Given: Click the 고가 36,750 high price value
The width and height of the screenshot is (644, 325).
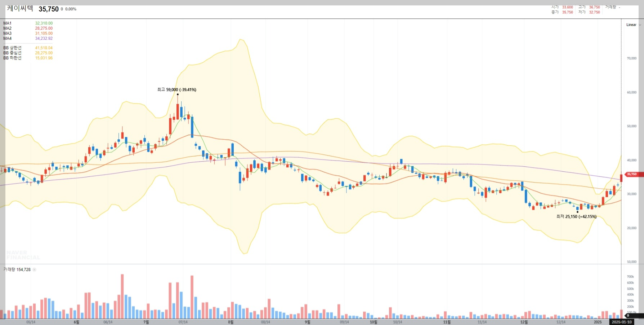Looking at the screenshot, I should tap(595, 7).
